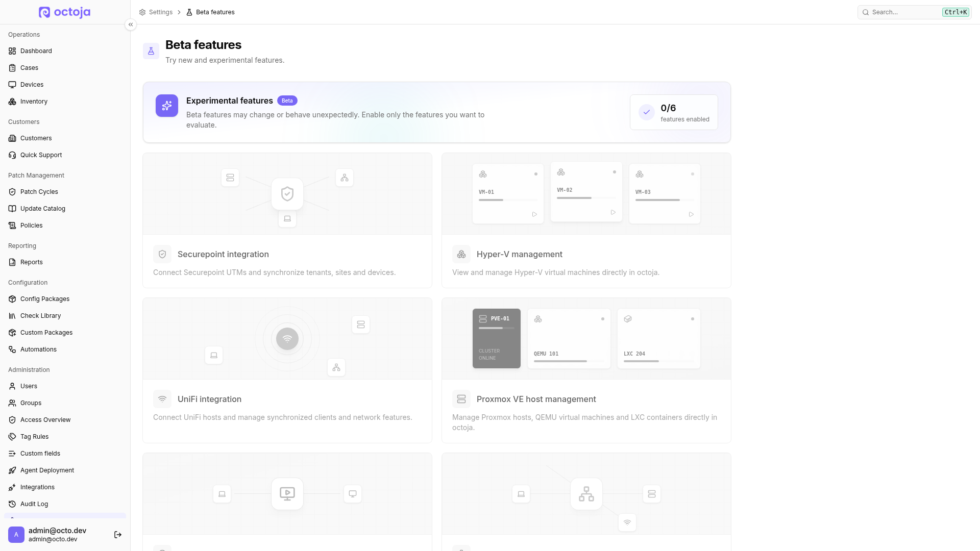The image size is (980, 551).
Task: Click the Audit Log history icon
Action: click(12, 504)
